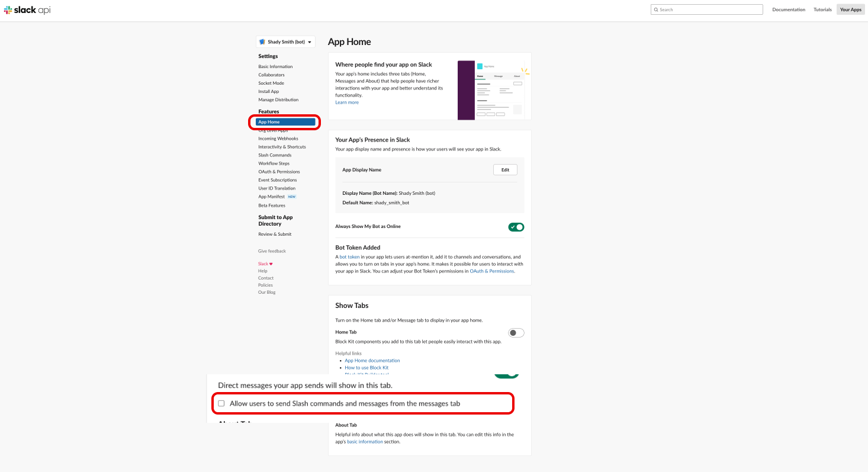Click the NEW badge beside App Manifest
Screen dimensions: 868x472
tap(292, 197)
